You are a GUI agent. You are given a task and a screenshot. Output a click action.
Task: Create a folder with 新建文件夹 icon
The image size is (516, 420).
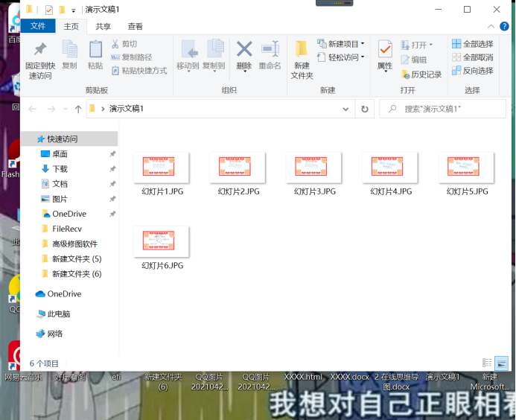click(302, 48)
